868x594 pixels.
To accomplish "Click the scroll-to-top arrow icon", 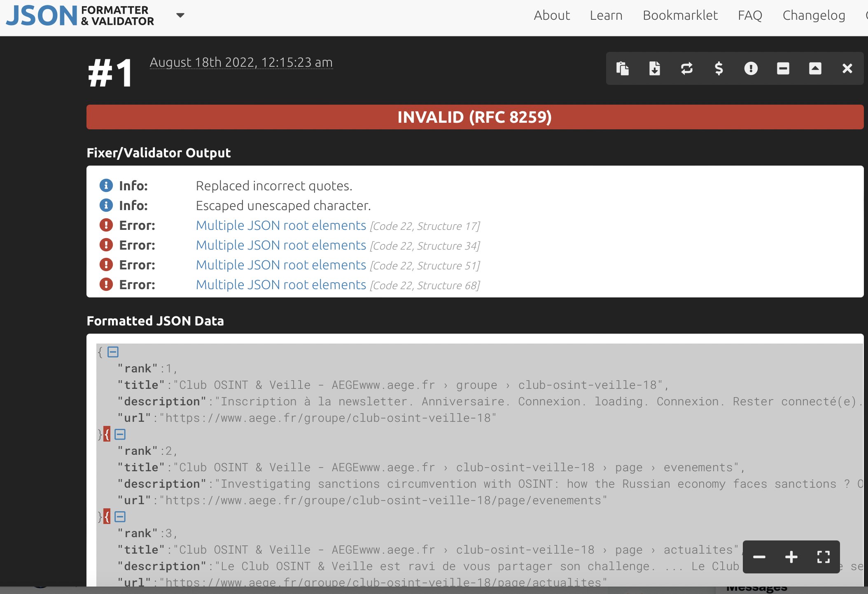I will pos(815,68).
